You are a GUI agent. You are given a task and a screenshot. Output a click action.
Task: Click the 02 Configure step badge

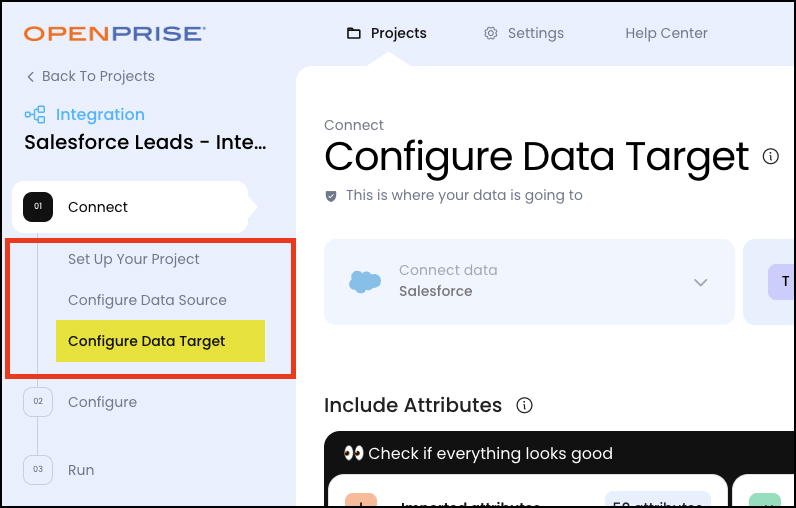38,402
